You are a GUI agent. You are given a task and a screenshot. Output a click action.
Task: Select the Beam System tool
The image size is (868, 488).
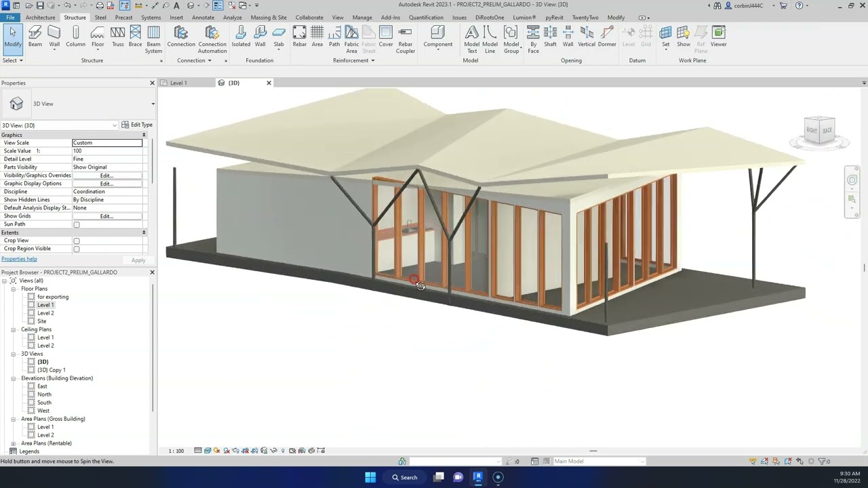click(154, 39)
